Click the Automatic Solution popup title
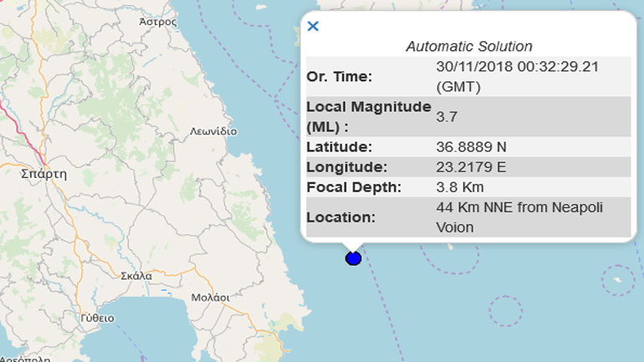The image size is (644, 362). click(x=469, y=46)
